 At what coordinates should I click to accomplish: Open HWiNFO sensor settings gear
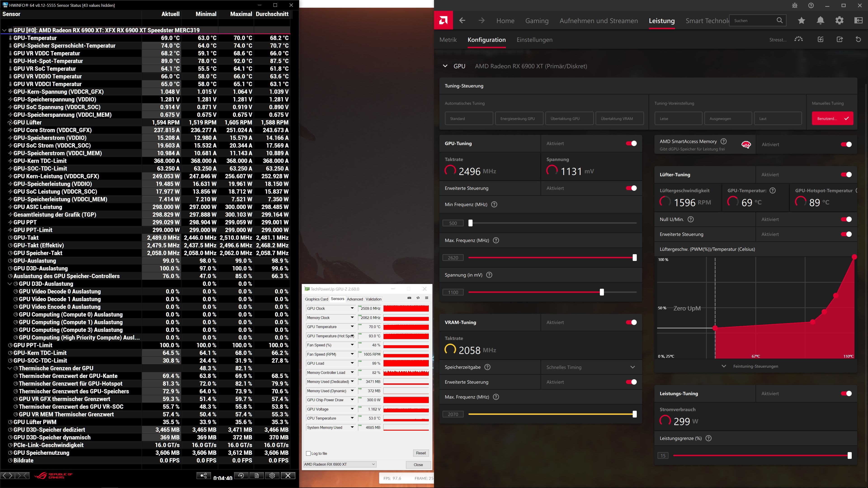272,476
